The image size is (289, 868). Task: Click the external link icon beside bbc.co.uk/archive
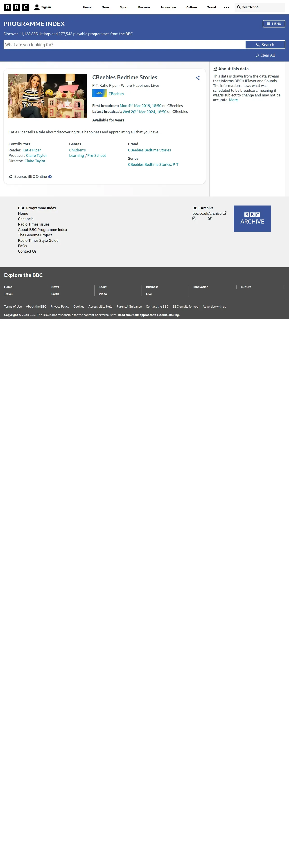pos(225,213)
